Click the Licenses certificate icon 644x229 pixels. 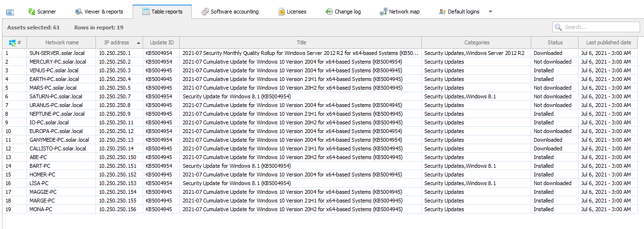click(282, 12)
